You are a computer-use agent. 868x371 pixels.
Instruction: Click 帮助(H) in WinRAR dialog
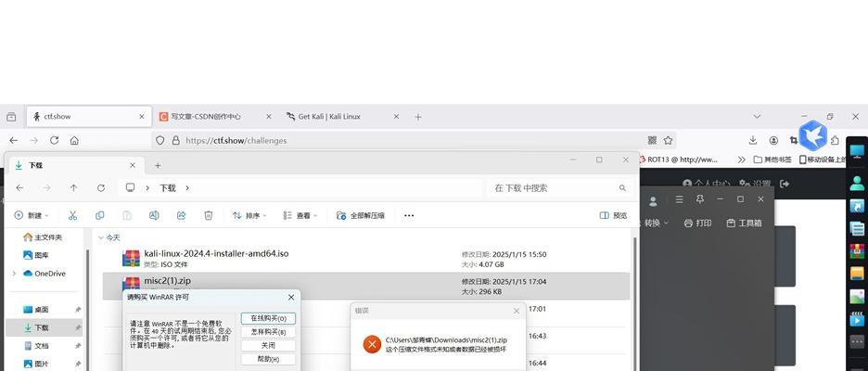click(268, 359)
